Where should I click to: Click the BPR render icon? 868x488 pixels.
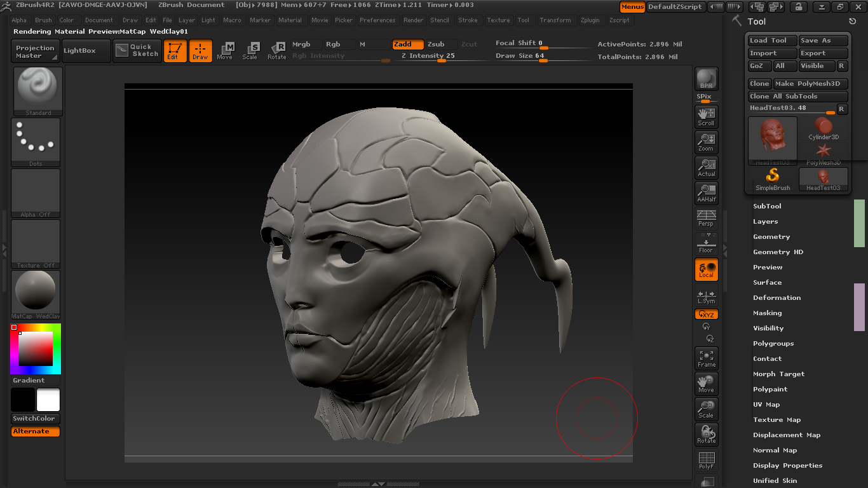pos(706,79)
